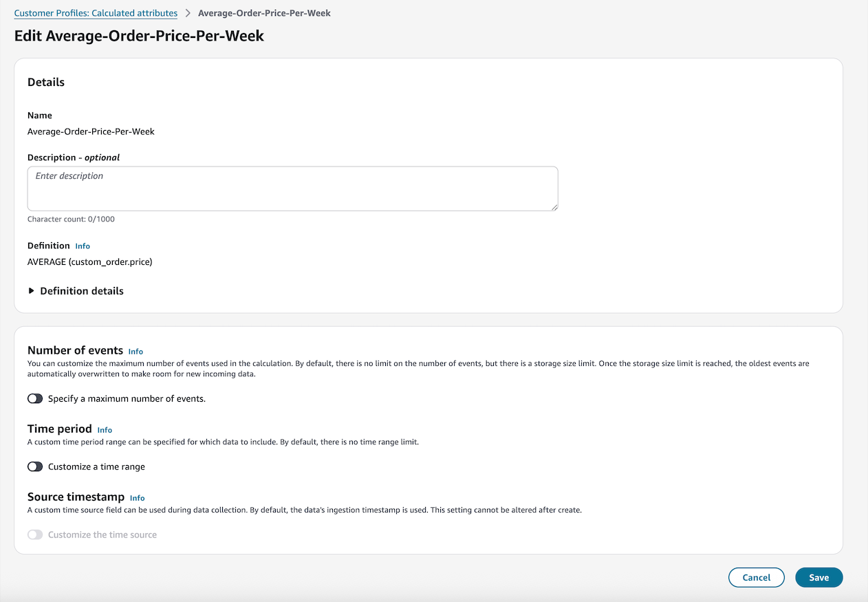Expand Definition details disclosure triangle

[x=32, y=291]
